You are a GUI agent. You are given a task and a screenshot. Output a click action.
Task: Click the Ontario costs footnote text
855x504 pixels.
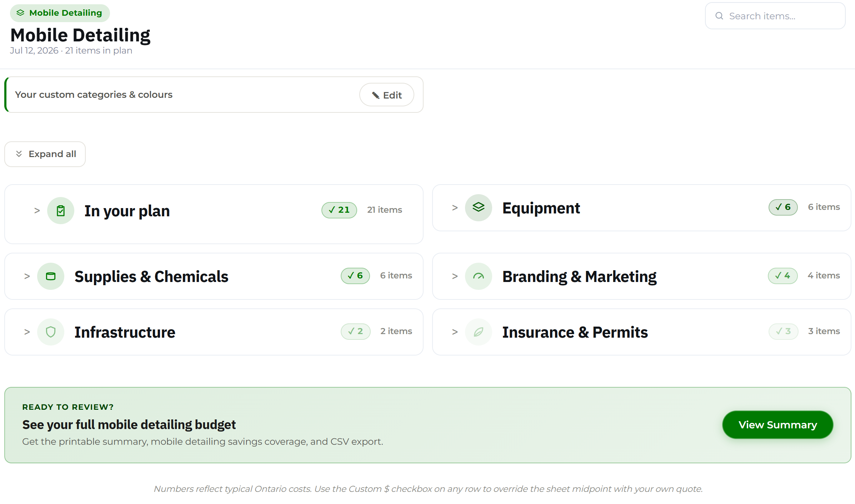pyautogui.click(x=428, y=489)
